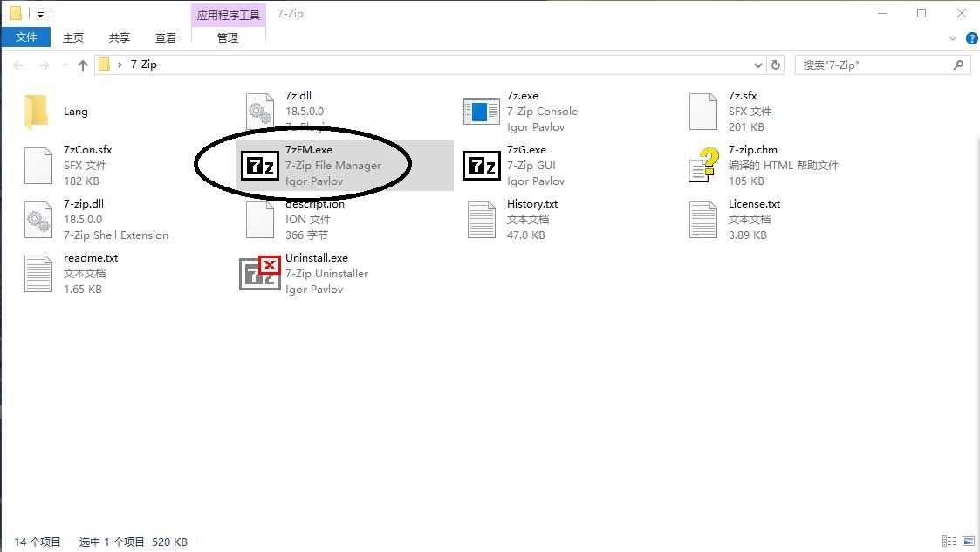Open the blue Help question icon
This screenshot has height=552, width=980.
(x=972, y=38)
